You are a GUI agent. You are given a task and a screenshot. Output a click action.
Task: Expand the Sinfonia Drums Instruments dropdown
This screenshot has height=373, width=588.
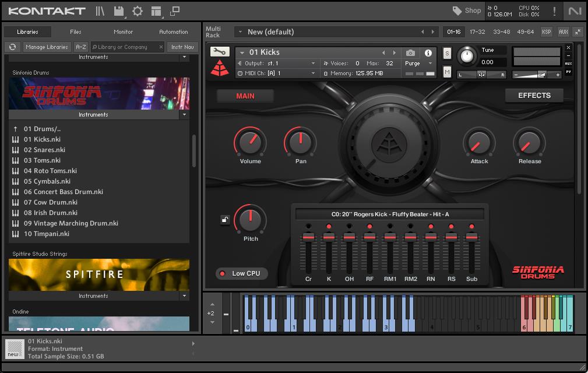[x=184, y=115]
